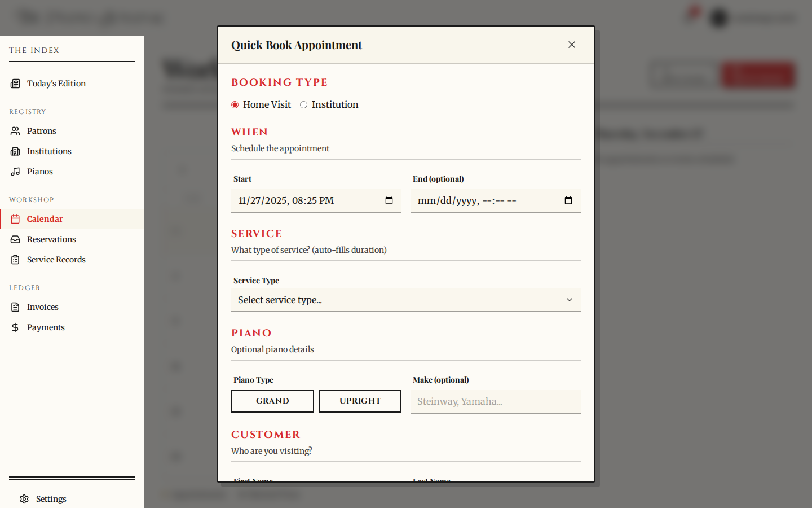Viewport: 812px width, 508px height.
Task: Select the UPRIGHT piano type
Action: (360, 401)
